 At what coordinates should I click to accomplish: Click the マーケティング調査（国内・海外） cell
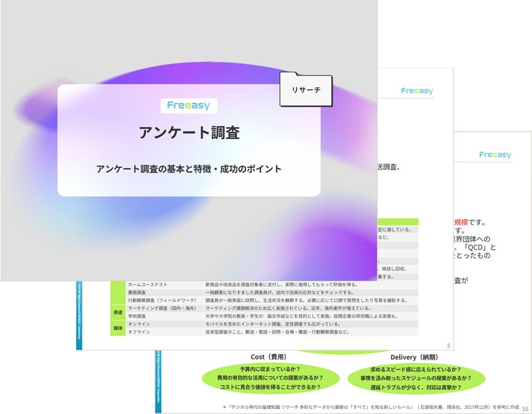coord(162,308)
